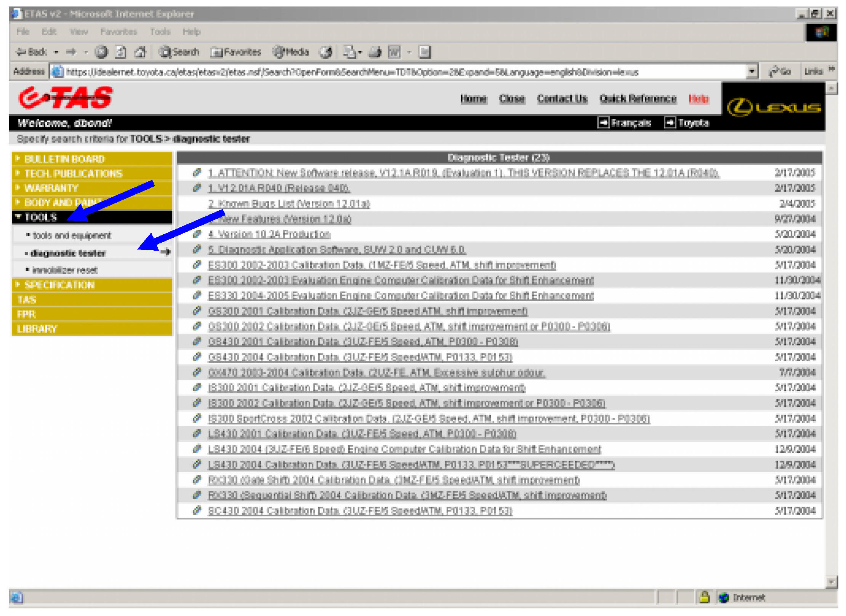Open the address bar dropdown arrow
This screenshot has width=846, height=616.
click(751, 71)
